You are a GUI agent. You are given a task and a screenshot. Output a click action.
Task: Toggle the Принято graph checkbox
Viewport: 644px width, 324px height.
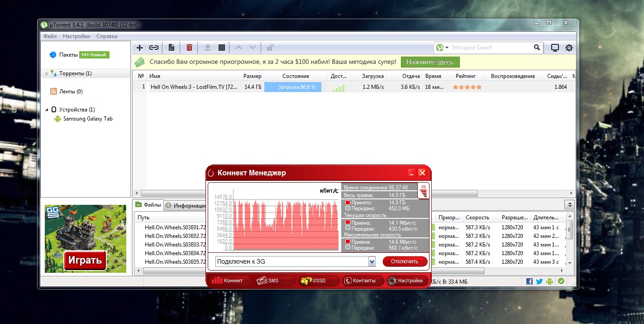pyautogui.click(x=348, y=203)
